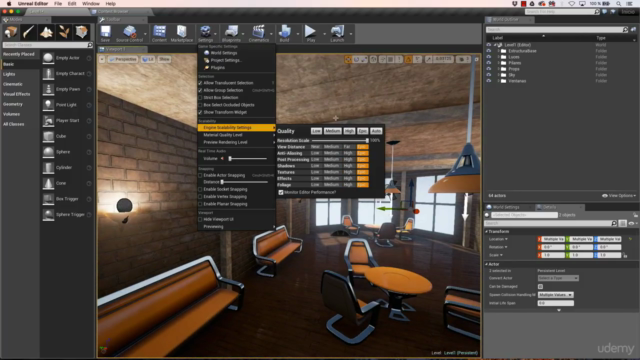Image resolution: width=640 pixels, height=360 pixels.
Task: Expand EstructuraBase folder in World Outliner
Action: pos(498,51)
